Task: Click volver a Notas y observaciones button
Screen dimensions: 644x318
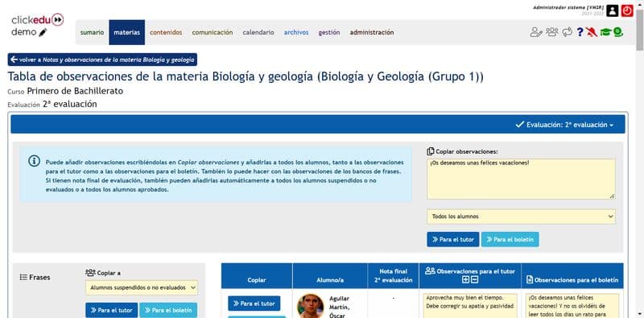Action: coord(102,60)
